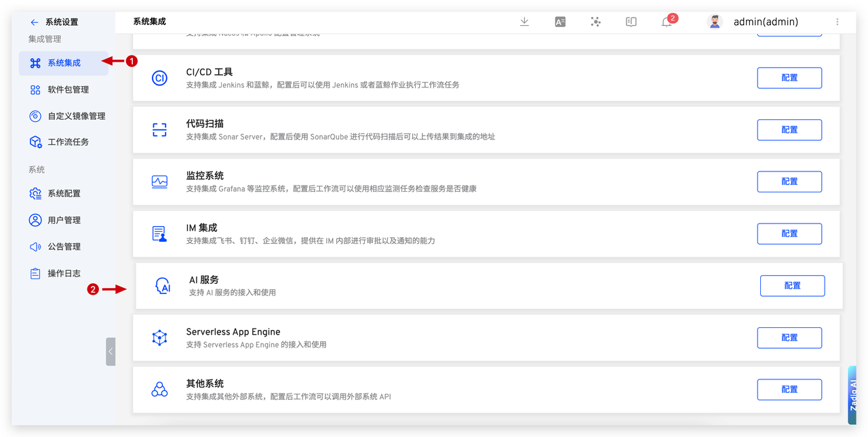Click the back arrow beside 系统设置
The image size is (868, 437).
point(35,22)
